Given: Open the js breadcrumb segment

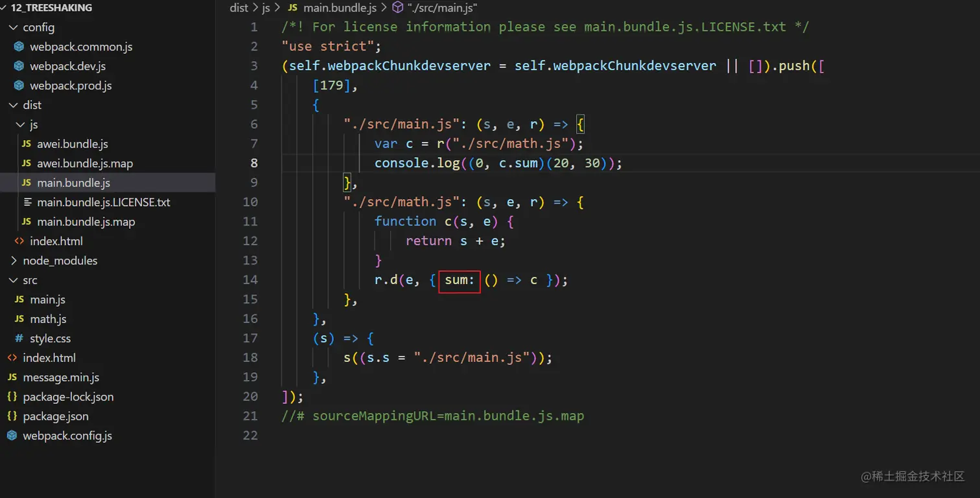Looking at the screenshot, I should [266, 8].
